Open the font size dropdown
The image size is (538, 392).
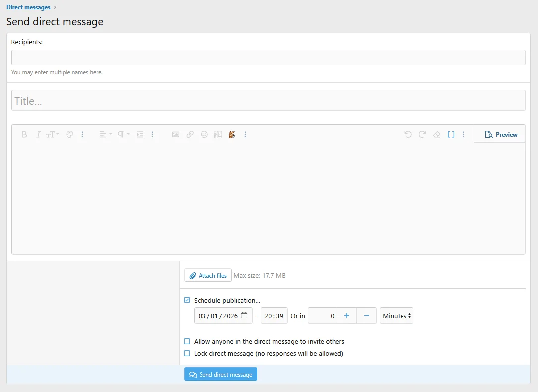(52, 134)
